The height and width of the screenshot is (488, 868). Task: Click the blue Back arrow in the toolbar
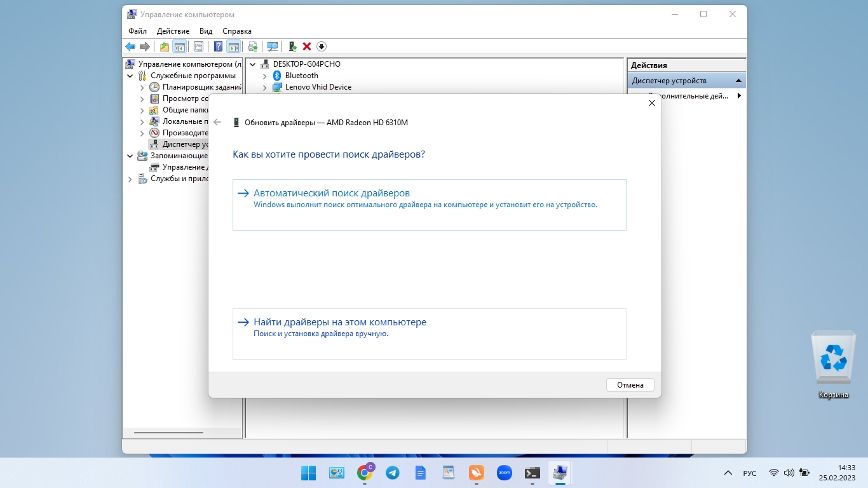pyautogui.click(x=130, y=46)
